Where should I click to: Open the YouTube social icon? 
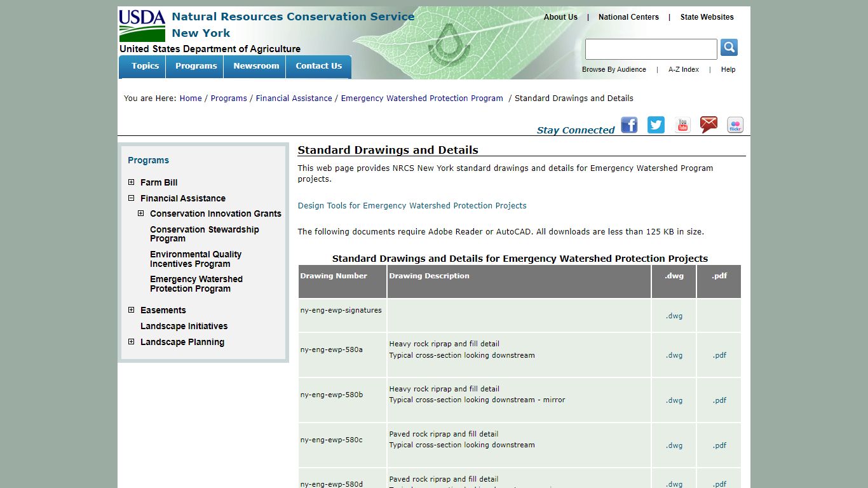[682, 125]
